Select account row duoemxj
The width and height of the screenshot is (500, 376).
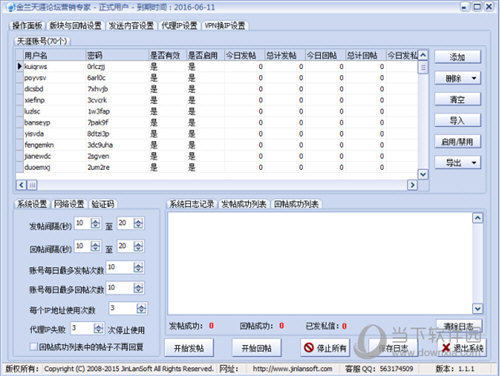pos(217,167)
